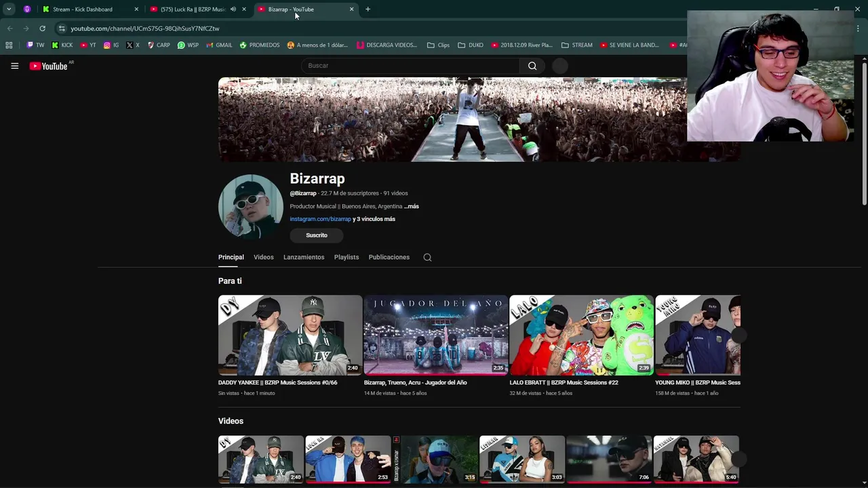Screen dimensions: 868x488
Task: Open the WSP WhatsApp bookmark
Action: pyautogui.click(x=188, y=45)
